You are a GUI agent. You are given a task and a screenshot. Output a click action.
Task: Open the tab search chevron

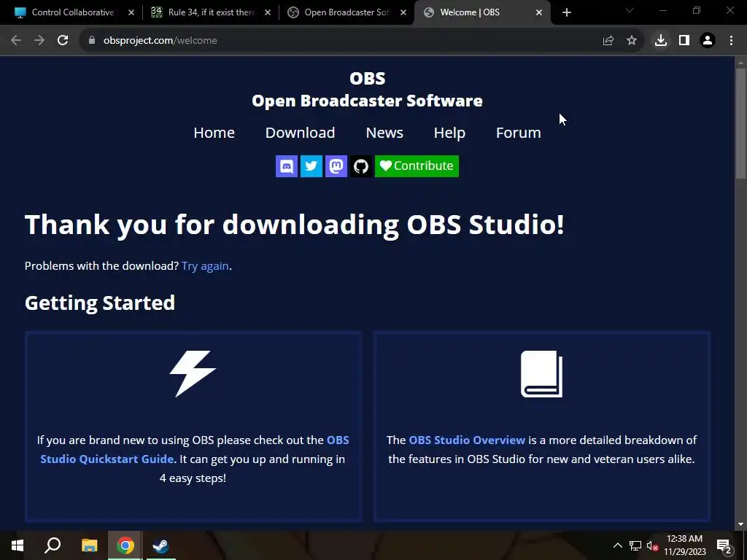tap(630, 10)
